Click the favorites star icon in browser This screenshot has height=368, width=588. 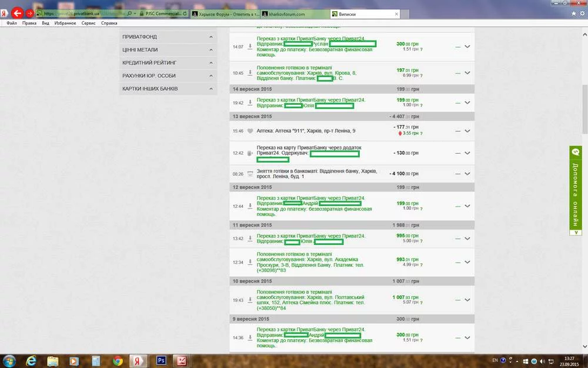click(x=574, y=14)
